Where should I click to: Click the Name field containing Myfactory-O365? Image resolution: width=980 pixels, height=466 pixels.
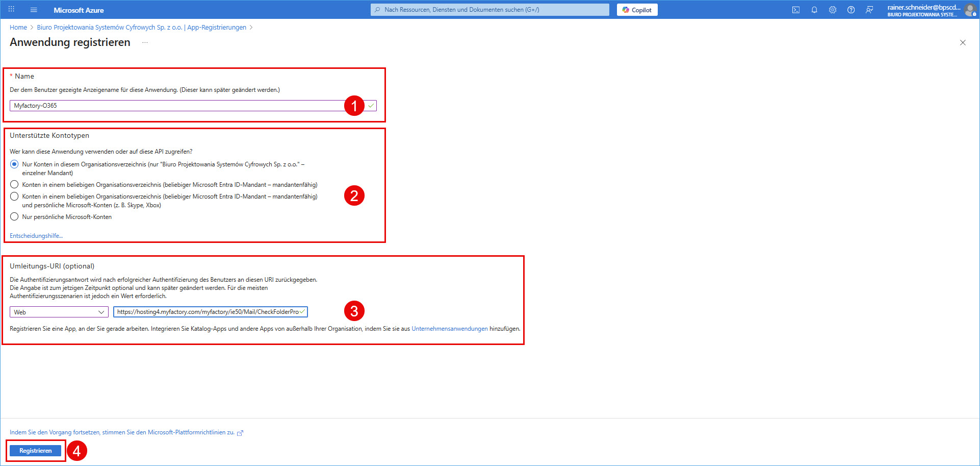point(193,106)
